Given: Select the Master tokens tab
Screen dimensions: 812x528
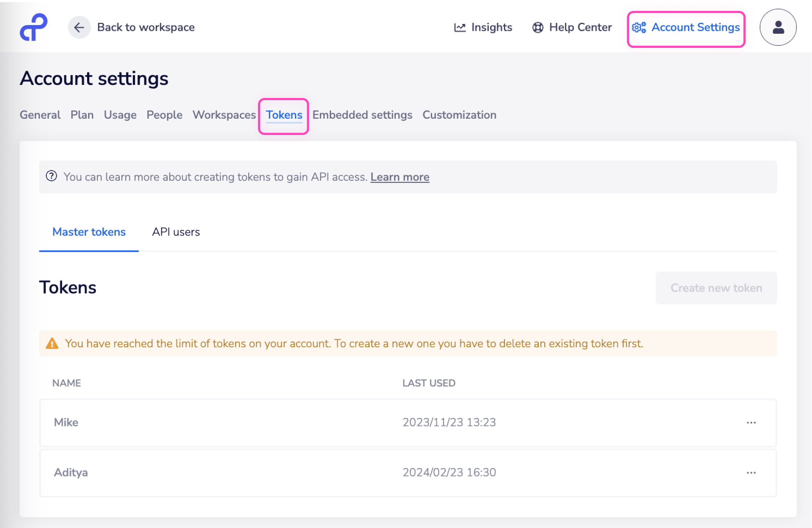Looking at the screenshot, I should 89,232.
